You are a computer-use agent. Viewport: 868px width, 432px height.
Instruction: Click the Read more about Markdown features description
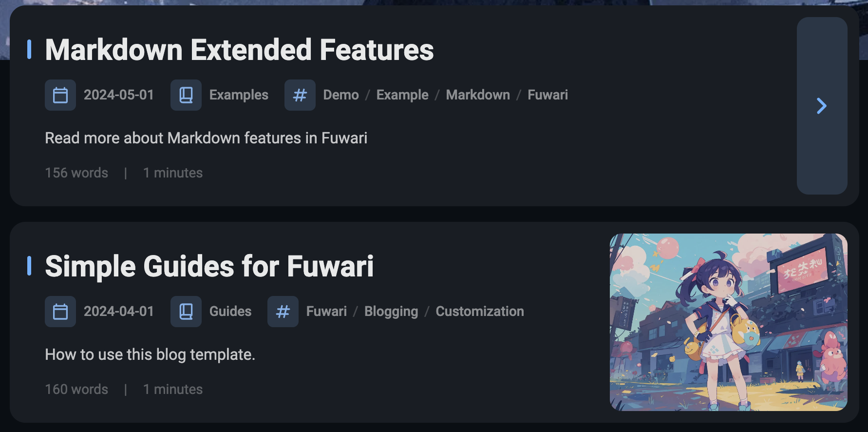pyautogui.click(x=206, y=138)
